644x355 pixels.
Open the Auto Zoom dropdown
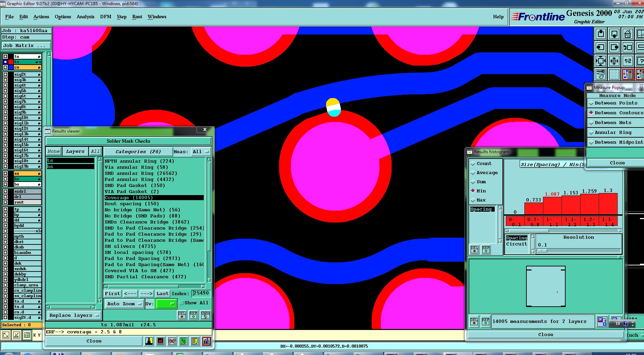pos(124,304)
